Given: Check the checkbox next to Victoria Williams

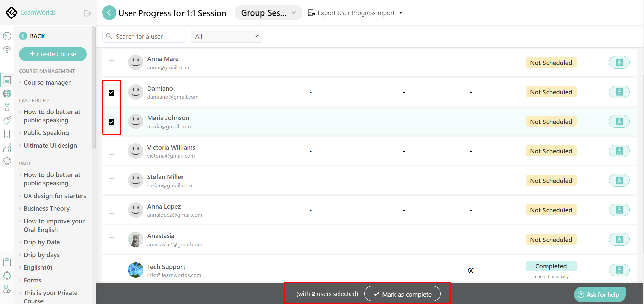Looking at the screenshot, I should pos(112,152).
